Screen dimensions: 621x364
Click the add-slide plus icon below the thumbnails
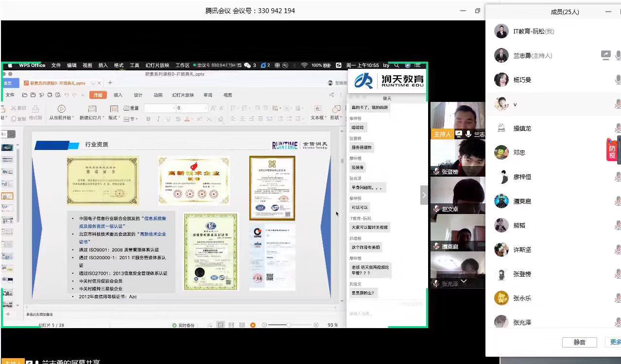point(8,314)
